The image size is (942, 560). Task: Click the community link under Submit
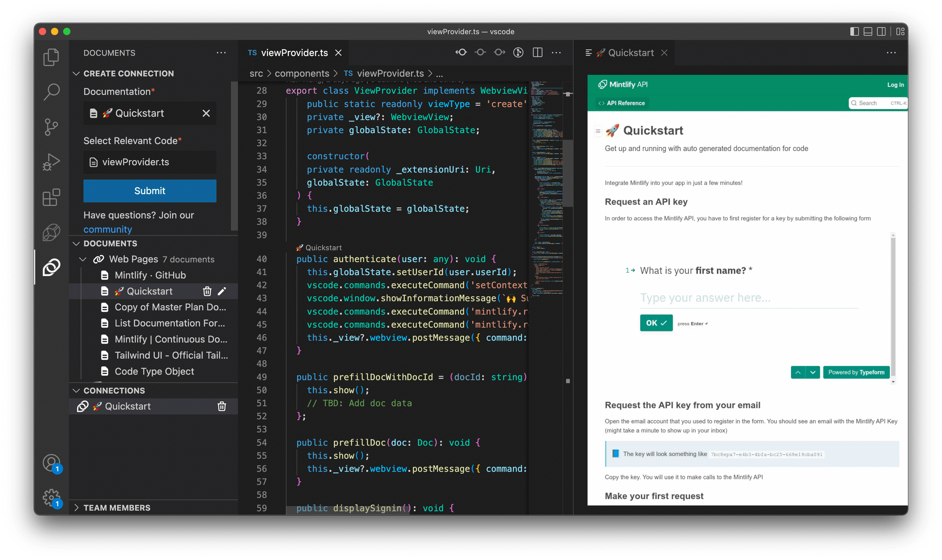(x=107, y=229)
